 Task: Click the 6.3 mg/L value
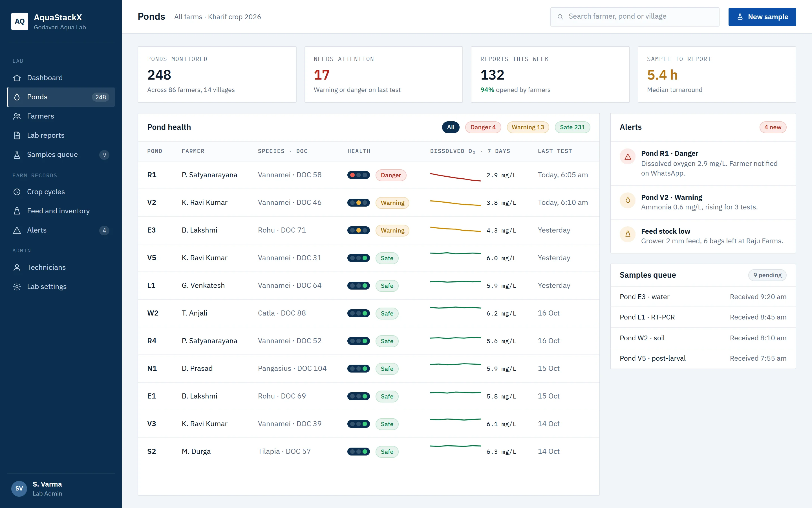[501, 452]
